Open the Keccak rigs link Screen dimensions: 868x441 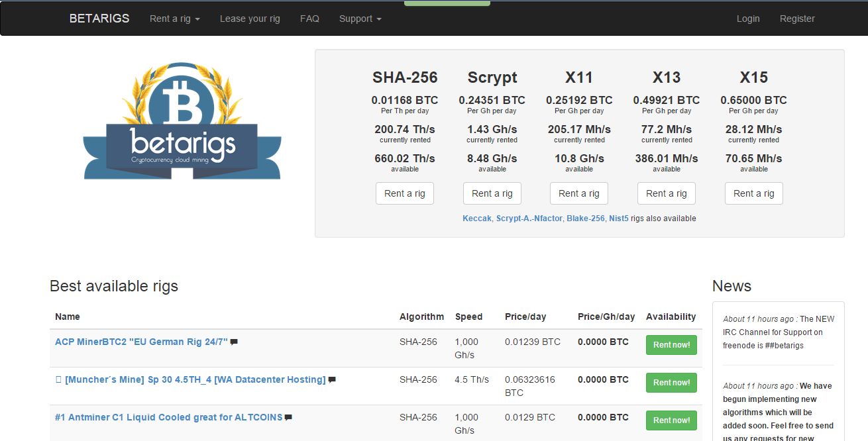click(477, 219)
